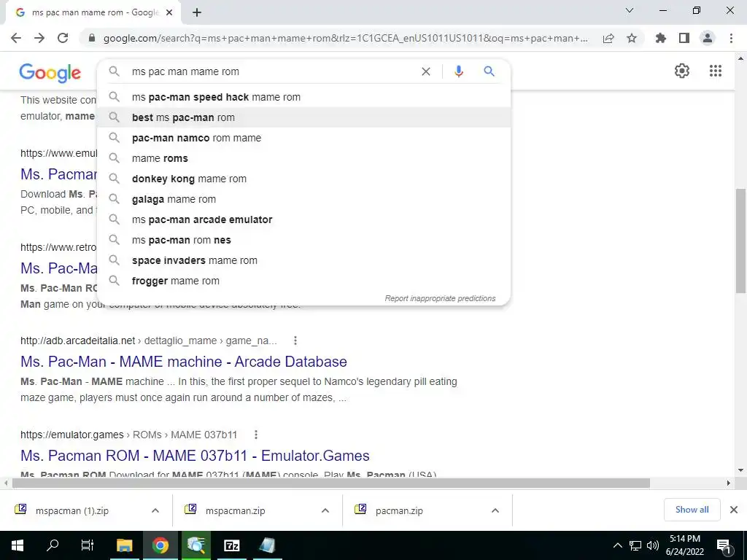Select suggestion "pac-man namco rom mame"
Viewport: 747px width, 560px height.
[303, 138]
